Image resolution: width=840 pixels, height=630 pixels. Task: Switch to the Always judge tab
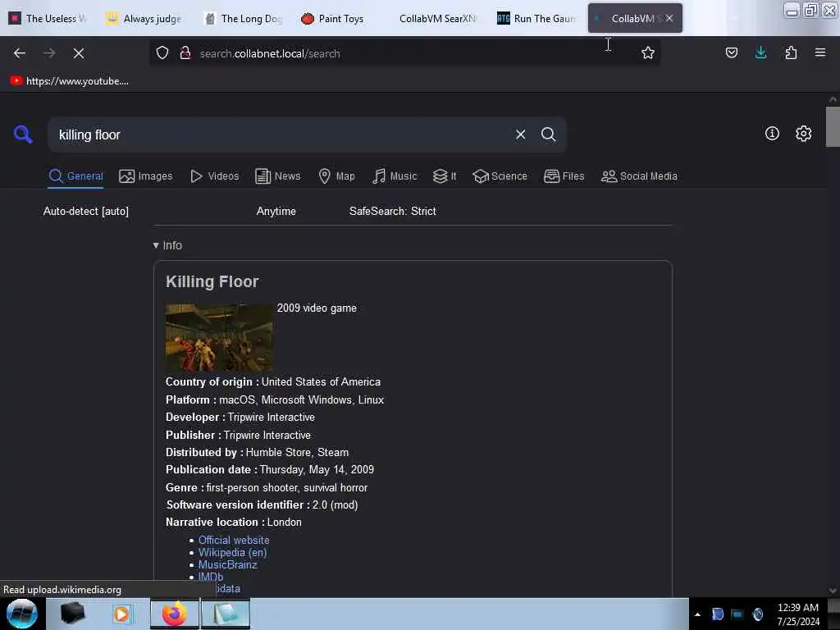point(146,19)
